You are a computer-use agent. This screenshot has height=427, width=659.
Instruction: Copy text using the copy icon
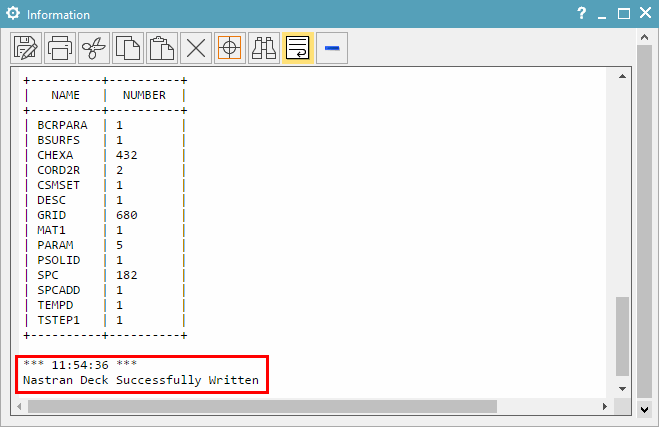coord(128,48)
